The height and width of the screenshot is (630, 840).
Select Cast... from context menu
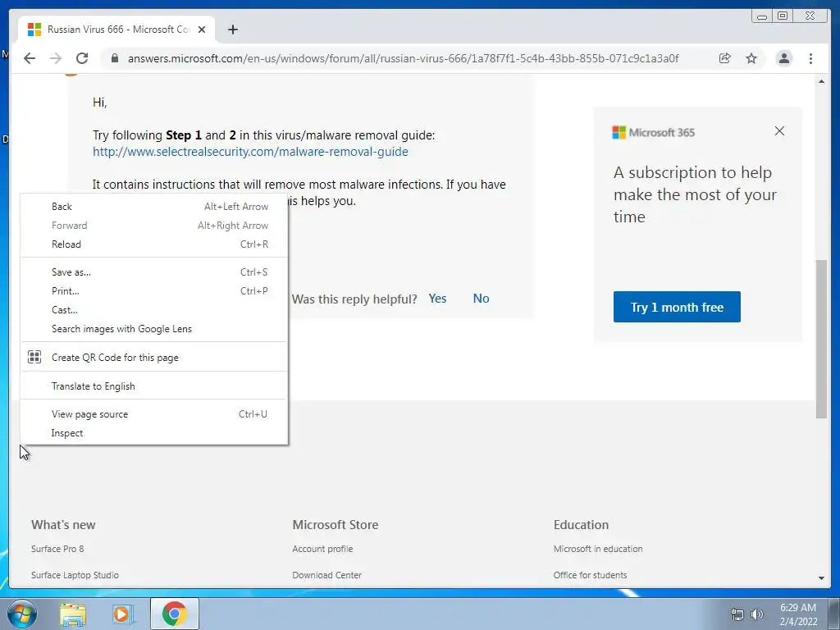point(154,309)
